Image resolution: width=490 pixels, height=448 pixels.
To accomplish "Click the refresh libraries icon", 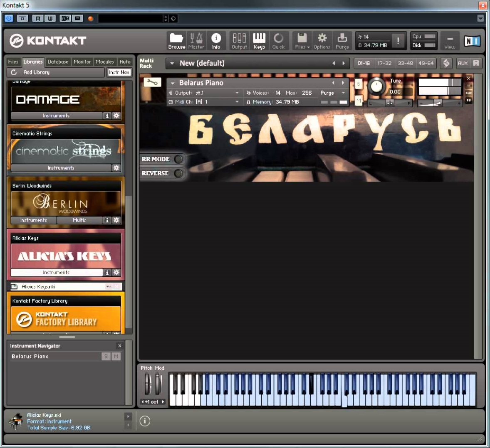I will (x=14, y=72).
